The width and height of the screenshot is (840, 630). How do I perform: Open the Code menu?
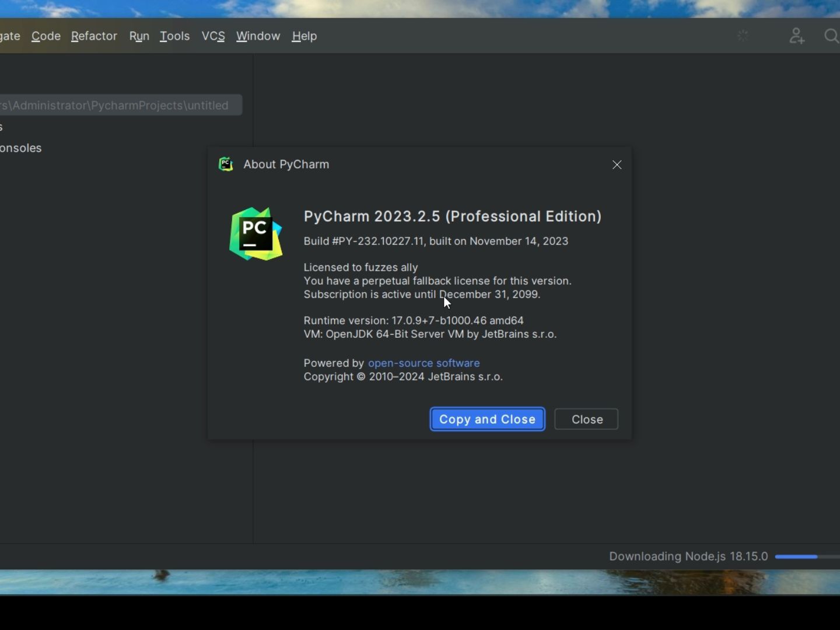46,36
